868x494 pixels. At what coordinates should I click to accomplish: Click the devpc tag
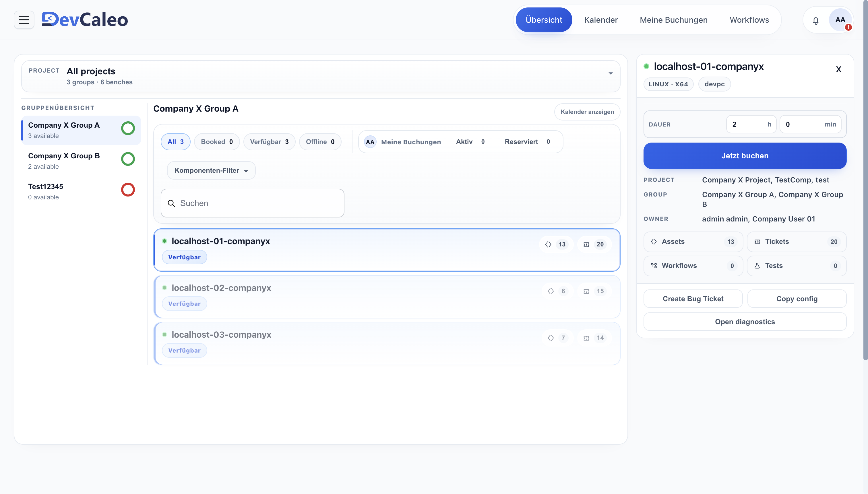coord(714,84)
